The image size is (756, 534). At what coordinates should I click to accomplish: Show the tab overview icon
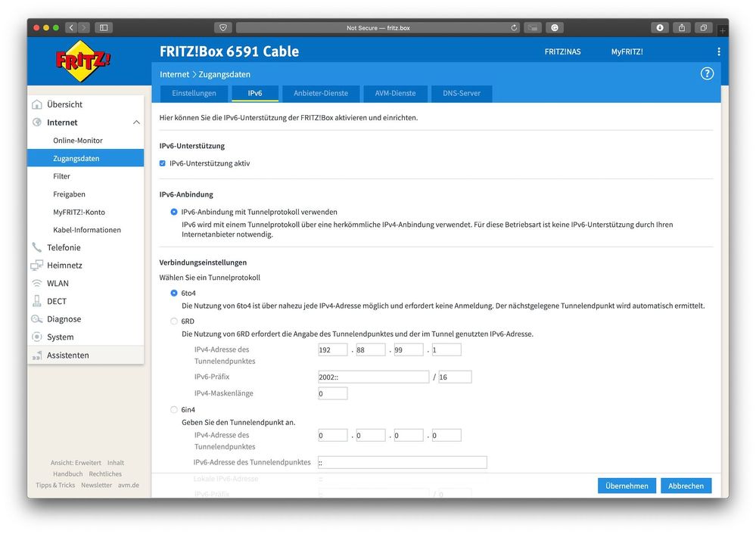[704, 28]
